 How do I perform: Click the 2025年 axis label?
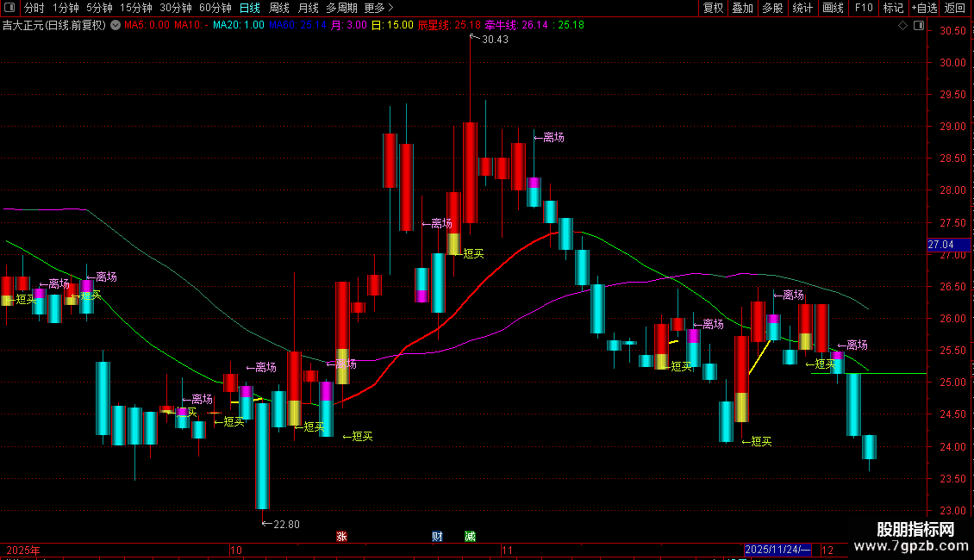coord(23,550)
